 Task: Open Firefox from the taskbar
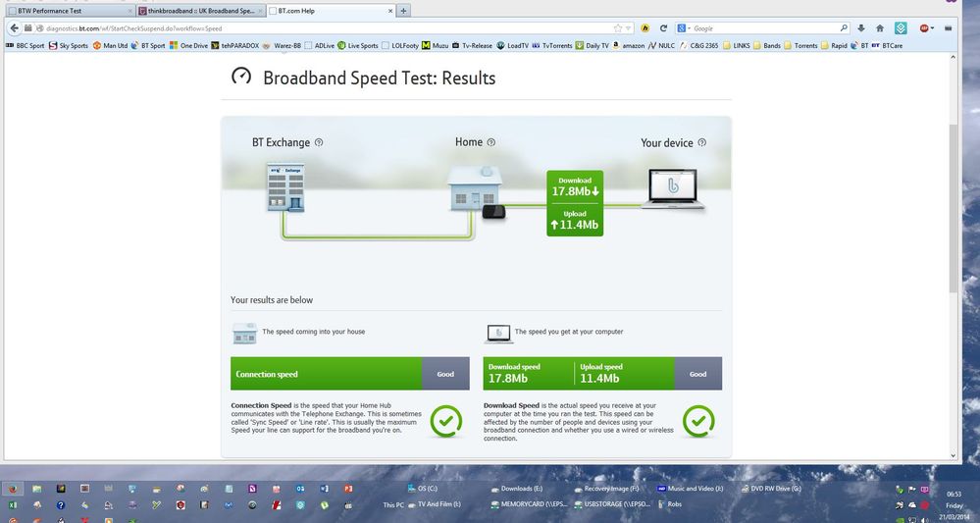(x=13, y=489)
